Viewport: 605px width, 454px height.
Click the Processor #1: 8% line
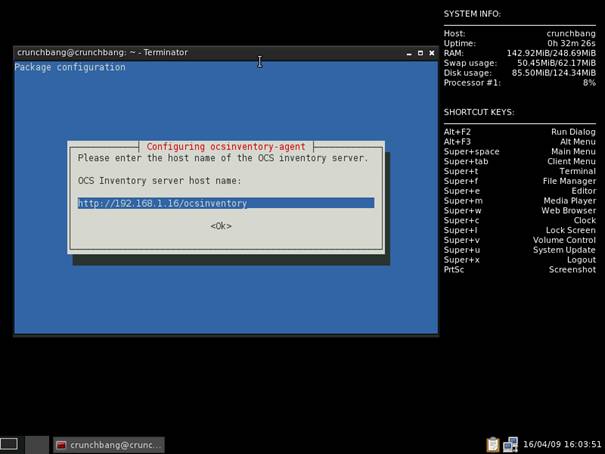(x=519, y=83)
